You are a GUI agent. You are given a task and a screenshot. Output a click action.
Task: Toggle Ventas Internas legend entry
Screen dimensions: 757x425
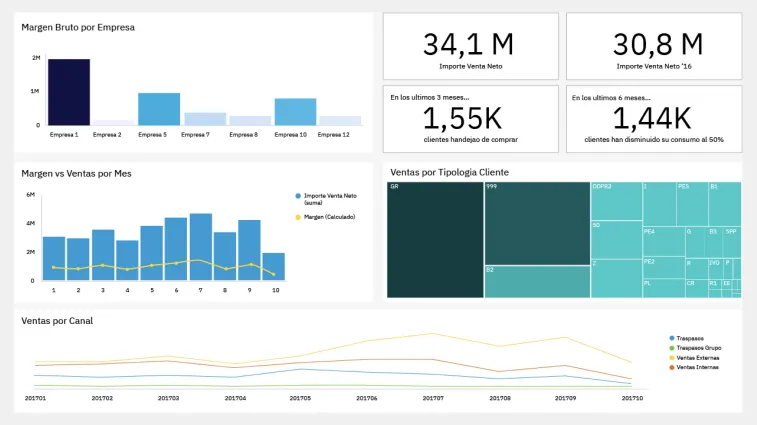pos(694,368)
